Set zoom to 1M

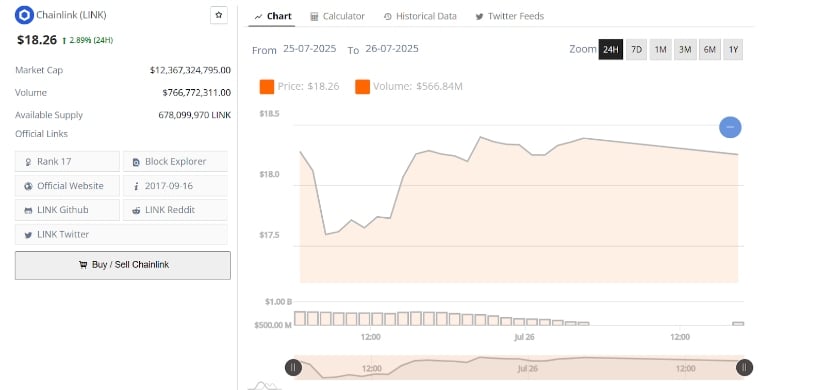(x=660, y=49)
